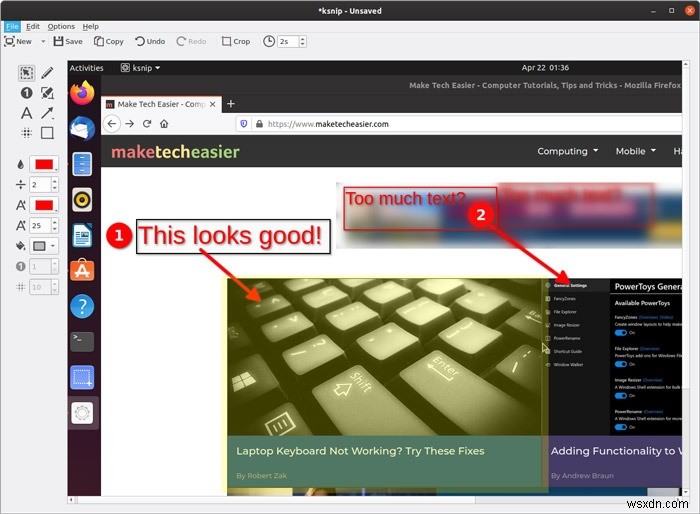Screen dimensions: 700x514
Task: Toggle the FancyZones switch in PowerToys image
Action: coord(621,333)
